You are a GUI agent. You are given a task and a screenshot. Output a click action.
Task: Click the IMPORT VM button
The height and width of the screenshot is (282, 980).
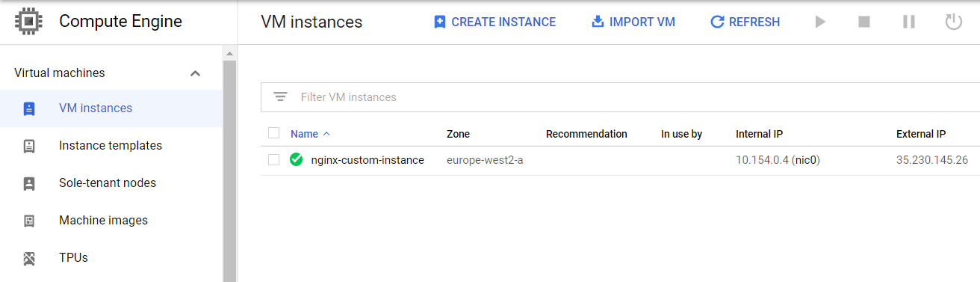point(633,22)
